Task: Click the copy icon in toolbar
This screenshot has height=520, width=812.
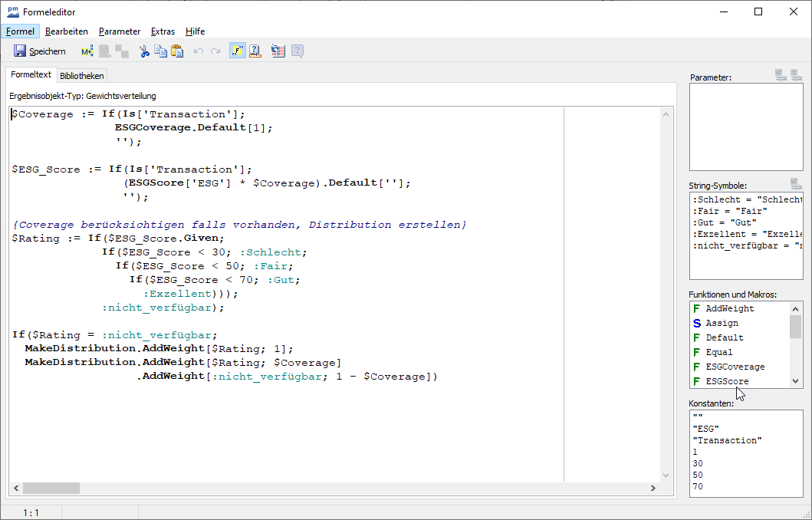Action: click(x=160, y=51)
